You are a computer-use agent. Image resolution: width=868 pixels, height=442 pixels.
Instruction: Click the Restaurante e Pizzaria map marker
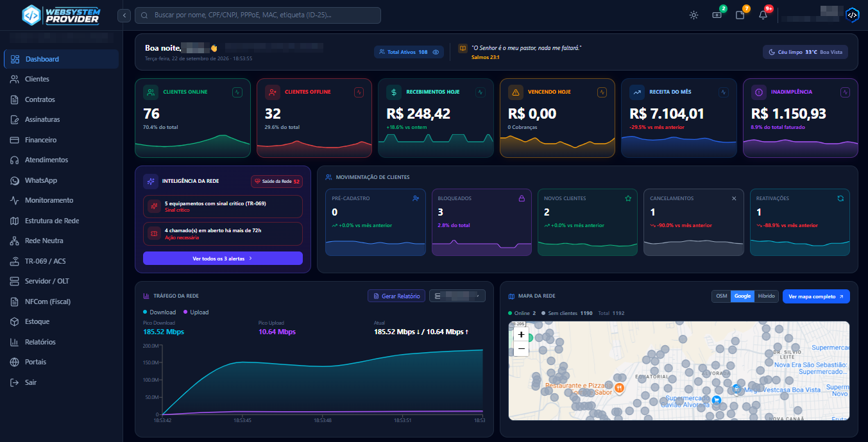point(619,387)
